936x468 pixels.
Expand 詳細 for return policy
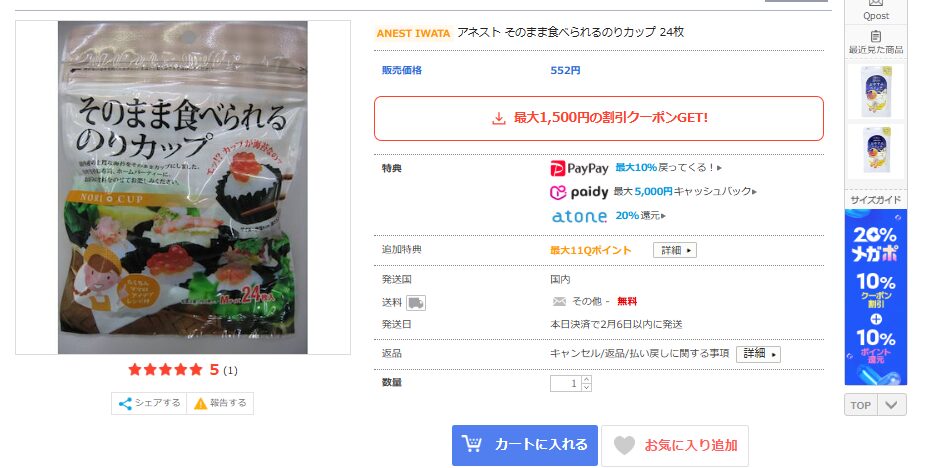pyautogui.click(x=758, y=354)
